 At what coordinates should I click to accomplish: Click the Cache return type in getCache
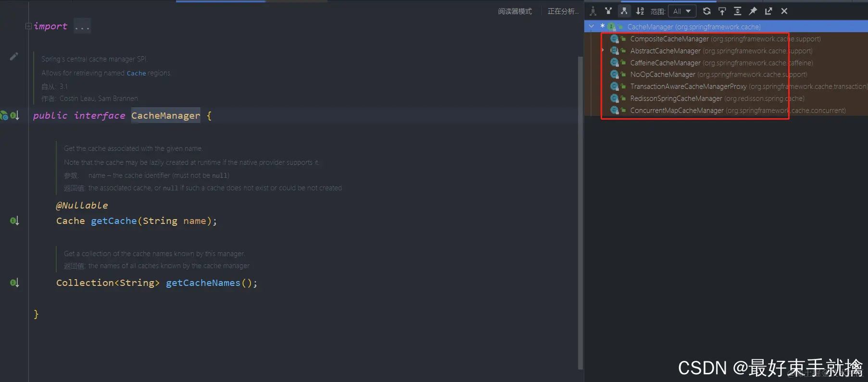[x=70, y=221]
